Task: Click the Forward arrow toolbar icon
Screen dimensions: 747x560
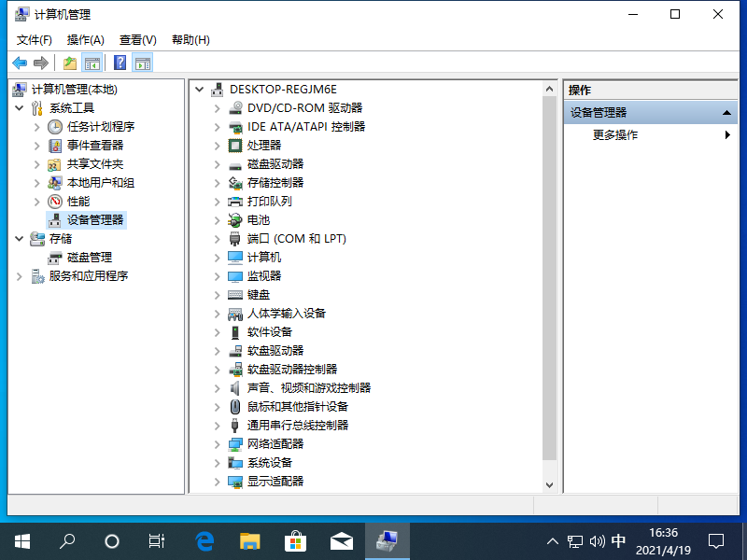Action: [x=41, y=63]
